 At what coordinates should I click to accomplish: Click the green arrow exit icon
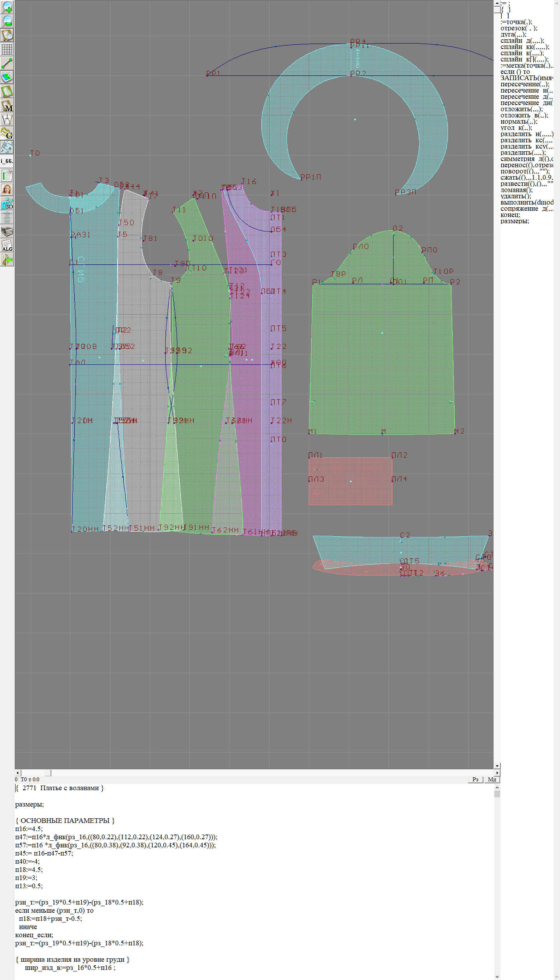(x=7, y=259)
